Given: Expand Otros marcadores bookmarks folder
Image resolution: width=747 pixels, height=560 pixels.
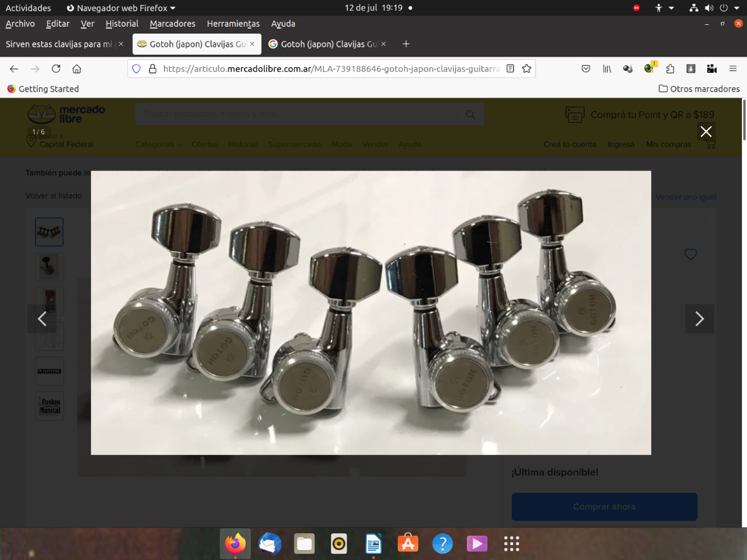Looking at the screenshot, I should point(699,89).
